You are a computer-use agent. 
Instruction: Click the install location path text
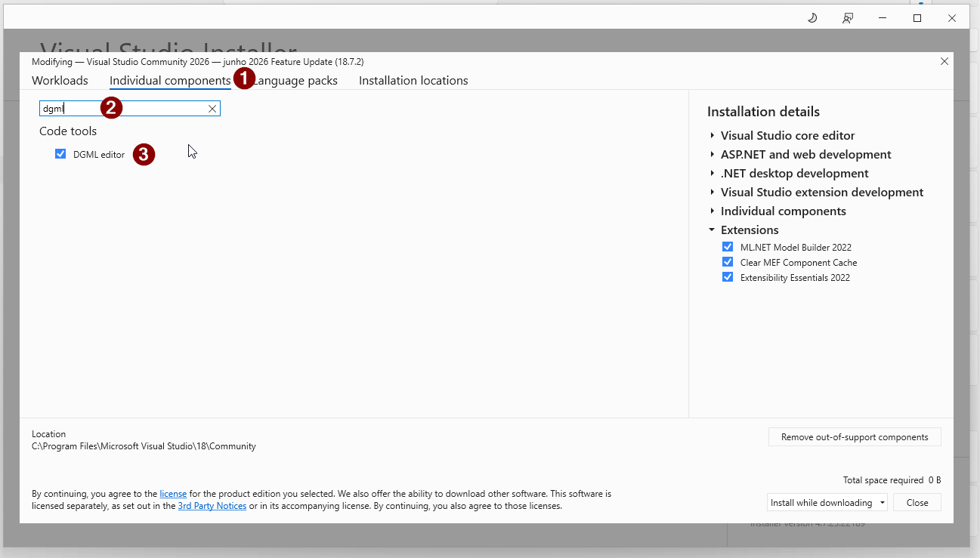pyautogui.click(x=144, y=446)
